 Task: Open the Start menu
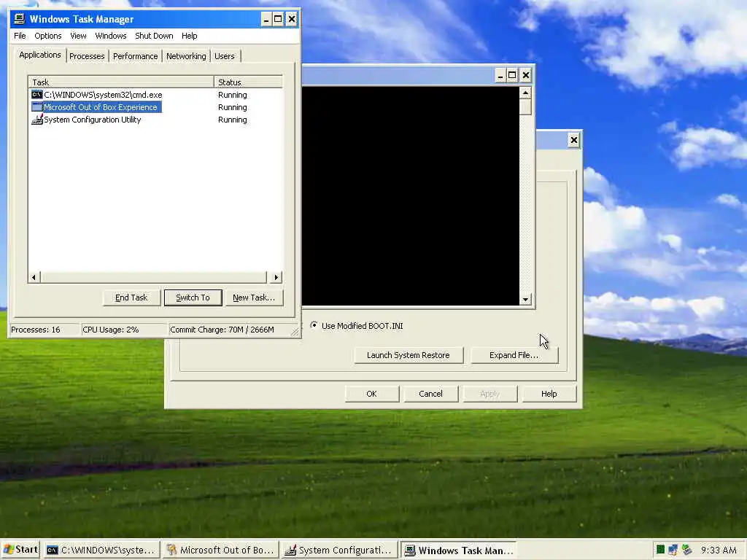pyautogui.click(x=20, y=550)
